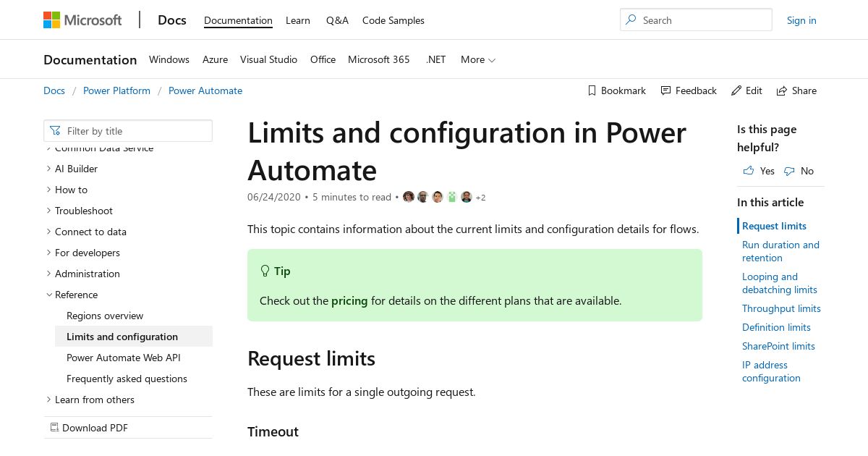Focus the Filter by title field

pos(128,131)
